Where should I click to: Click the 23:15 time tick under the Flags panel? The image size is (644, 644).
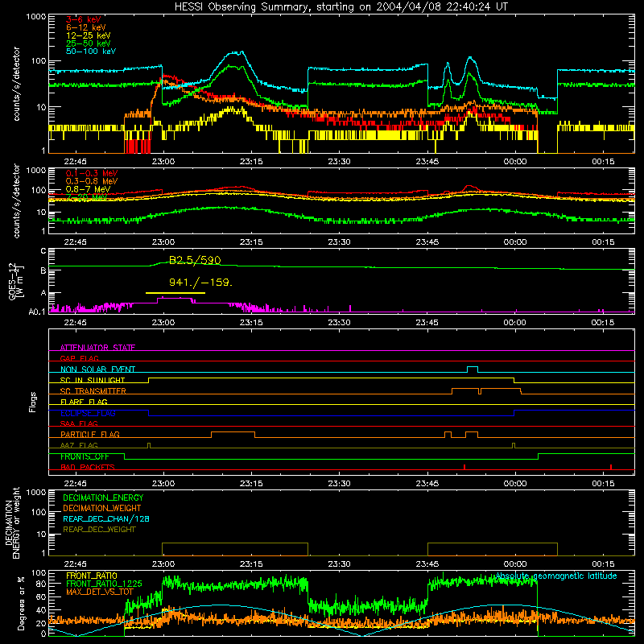point(251,483)
